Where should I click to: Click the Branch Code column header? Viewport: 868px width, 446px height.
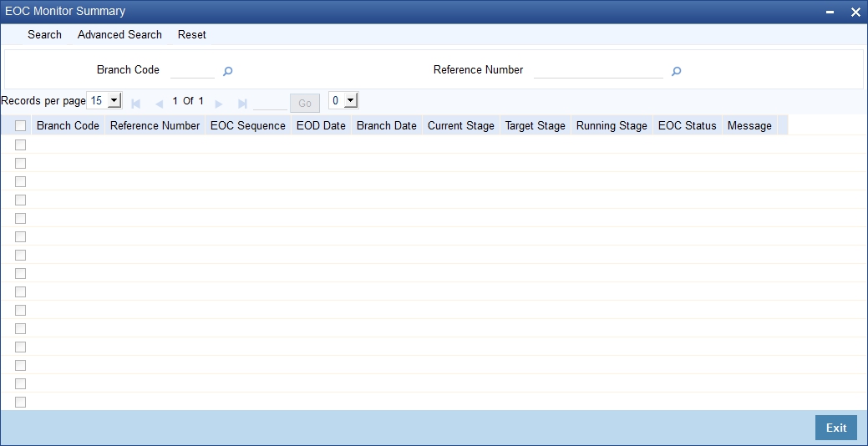click(69, 125)
